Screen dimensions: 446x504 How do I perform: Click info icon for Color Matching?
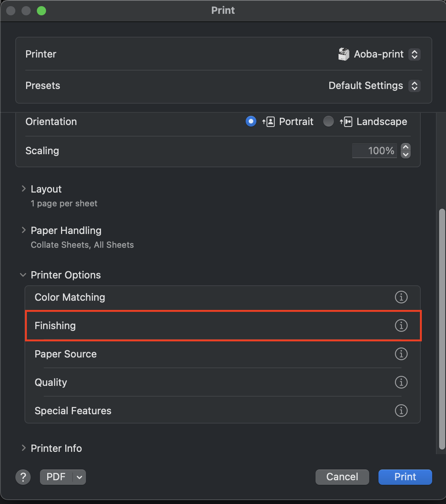[x=401, y=297]
